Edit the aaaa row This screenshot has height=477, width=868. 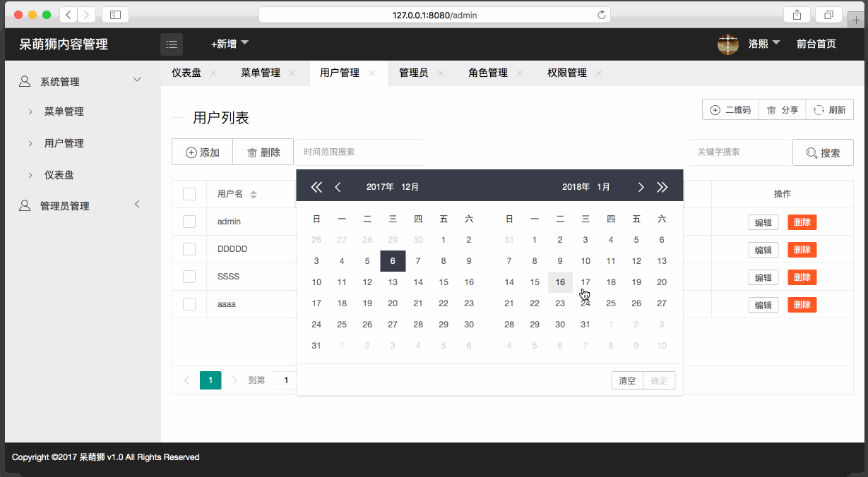point(763,305)
